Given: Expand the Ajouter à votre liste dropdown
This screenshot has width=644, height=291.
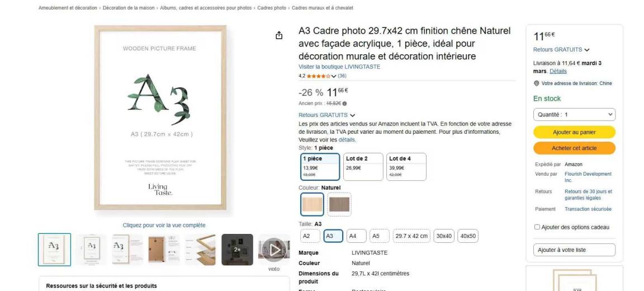Looking at the screenshot, I should [574, 250].
